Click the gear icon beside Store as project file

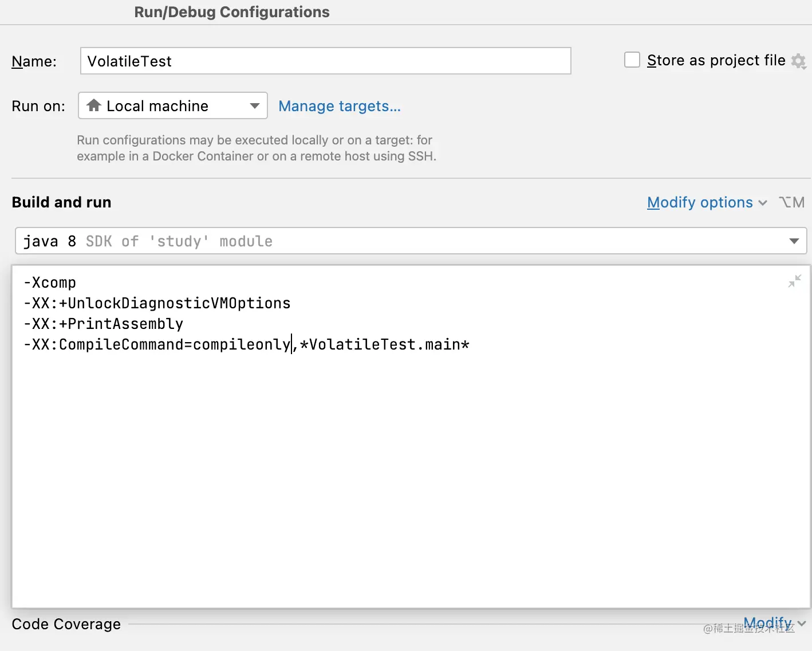[799, 61]
